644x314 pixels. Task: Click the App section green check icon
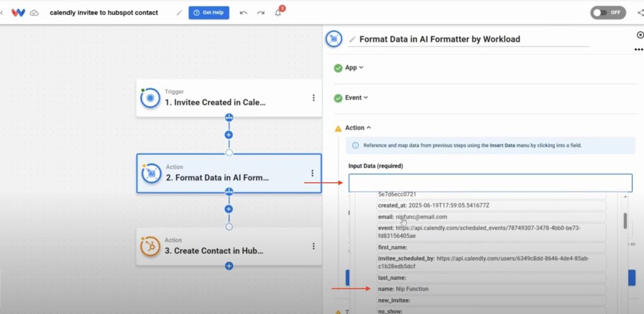point(338,68)
